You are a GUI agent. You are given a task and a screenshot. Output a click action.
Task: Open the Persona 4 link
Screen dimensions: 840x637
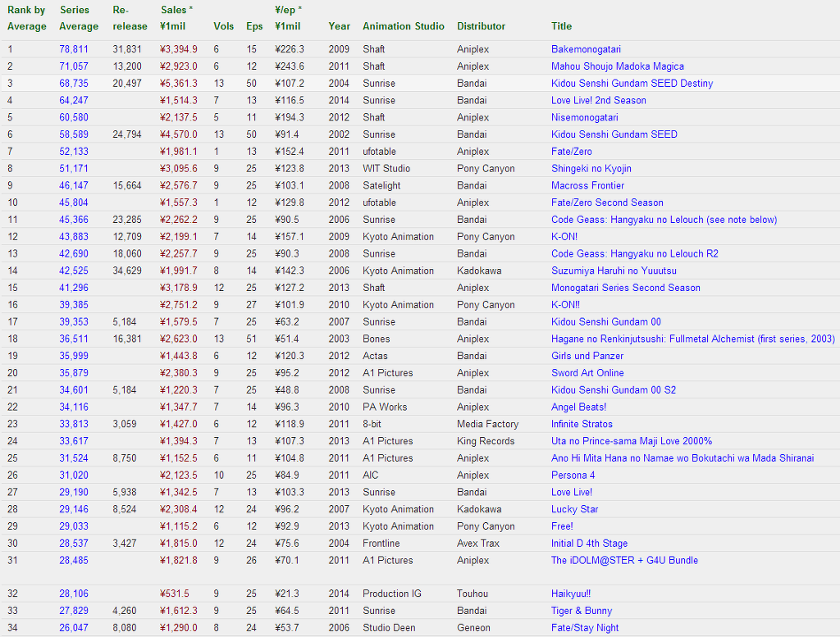[573, 475]
